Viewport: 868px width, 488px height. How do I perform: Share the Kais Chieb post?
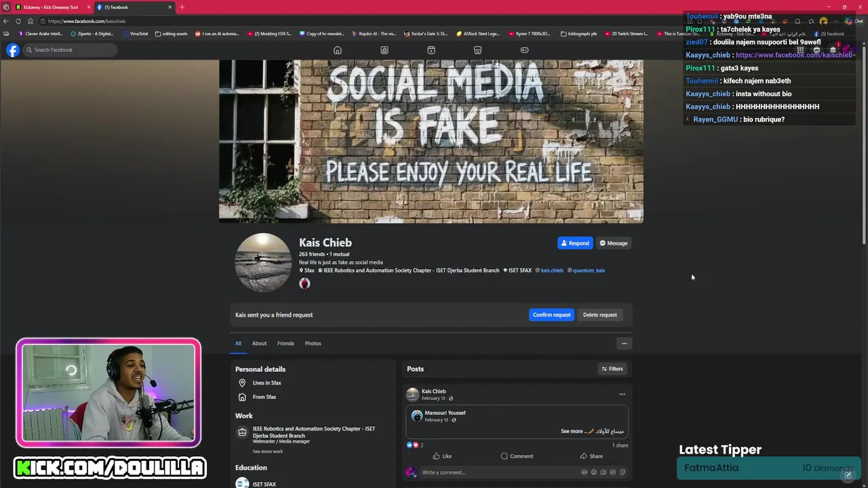[x=591, y=456]
